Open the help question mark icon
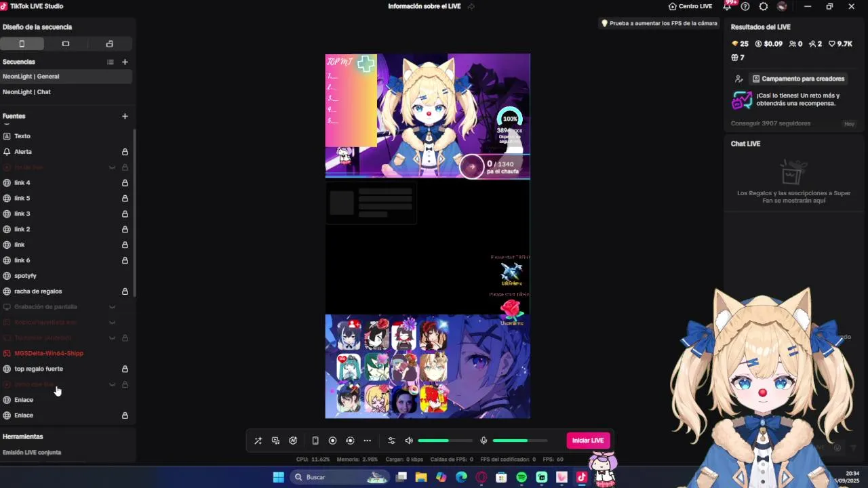Screen dimensions: 868x488 [x=745, y=6]
